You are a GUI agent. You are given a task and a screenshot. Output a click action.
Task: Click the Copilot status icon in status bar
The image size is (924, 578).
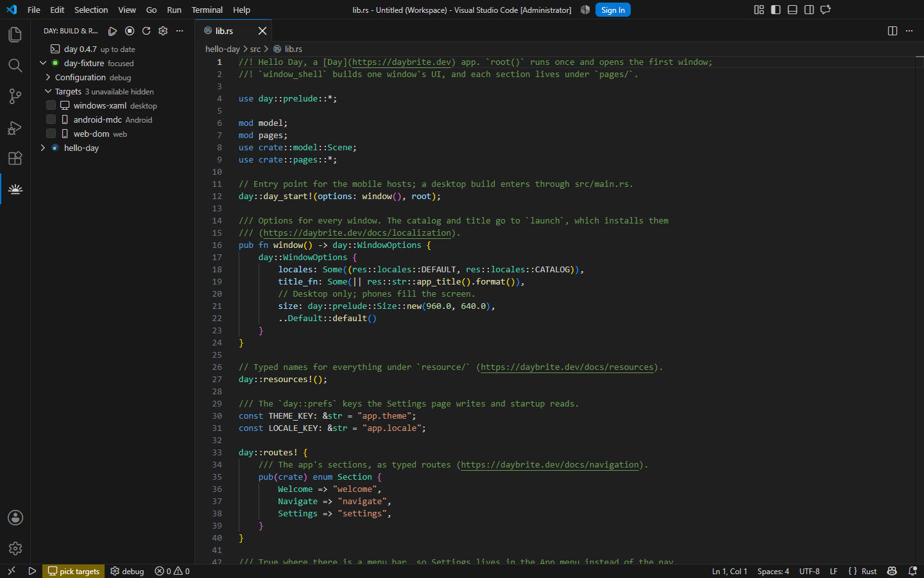pos(892,571)
